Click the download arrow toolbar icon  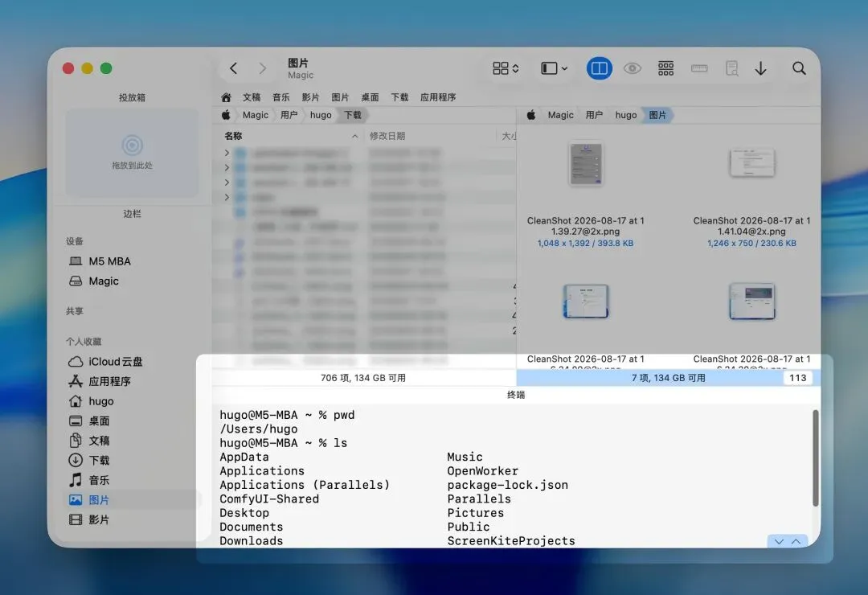click(x=760, y=68)
